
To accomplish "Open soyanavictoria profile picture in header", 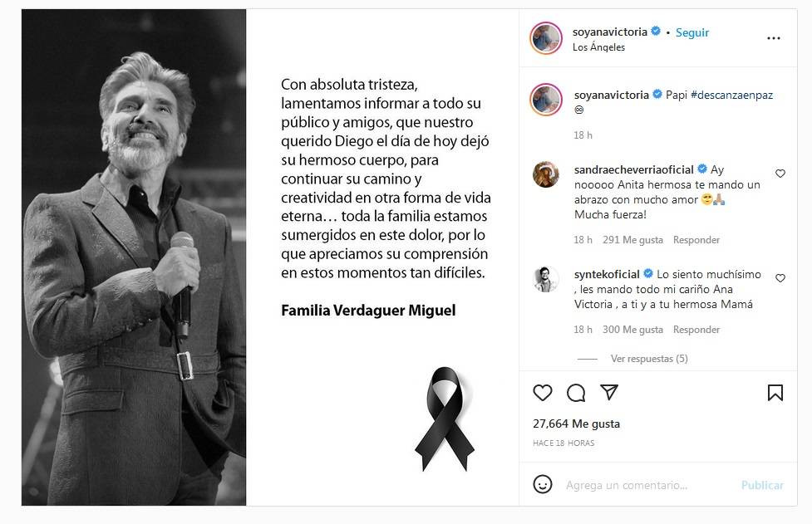I will click(x=546, y=38).
